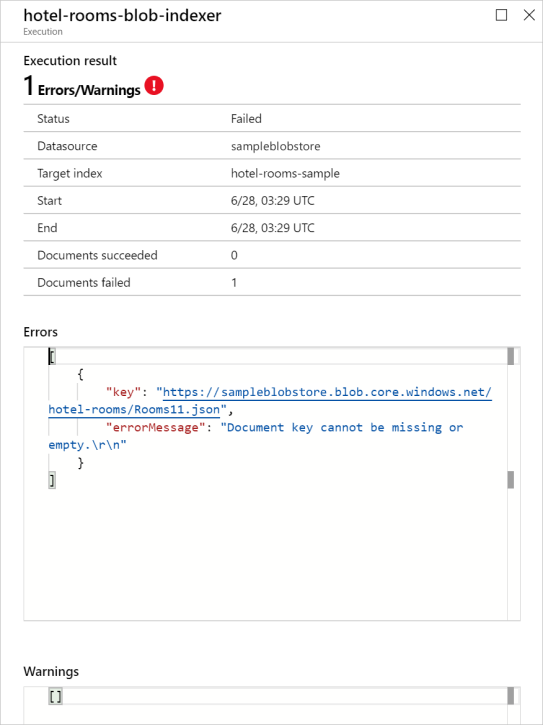Open the sampleblobstore.blob.core.windows.net URL link
The image size is (543, 725).
tap(327, 392)
